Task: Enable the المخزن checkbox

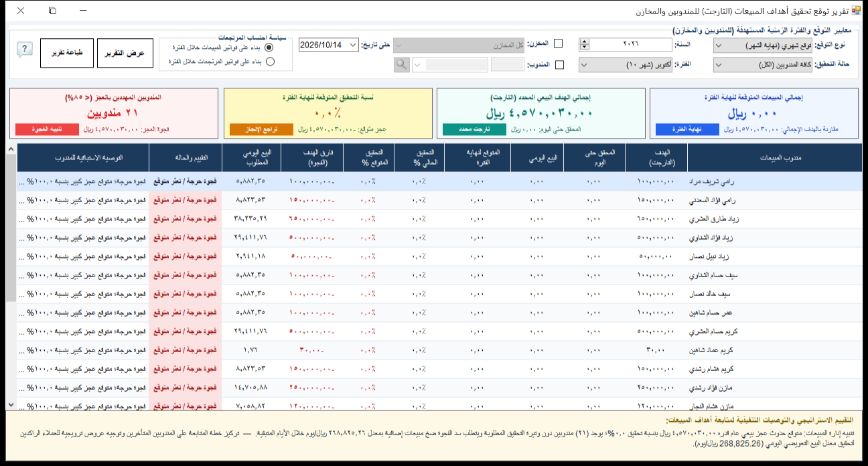Action: click(559, 44)
